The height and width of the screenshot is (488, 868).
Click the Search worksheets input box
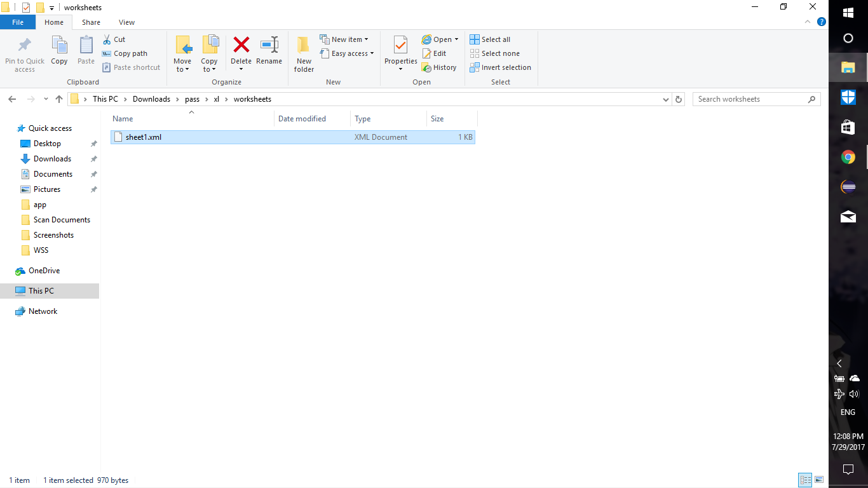click(750, 99)
